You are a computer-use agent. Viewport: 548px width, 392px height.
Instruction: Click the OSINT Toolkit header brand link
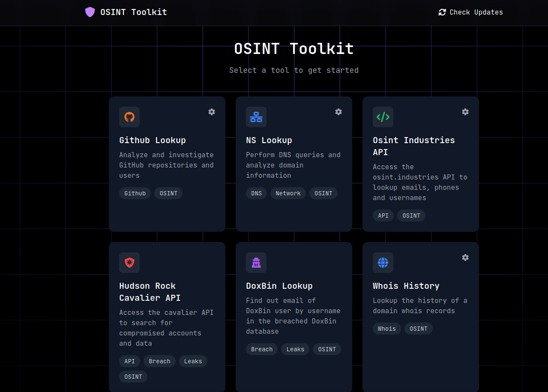[x=126, y=12]
